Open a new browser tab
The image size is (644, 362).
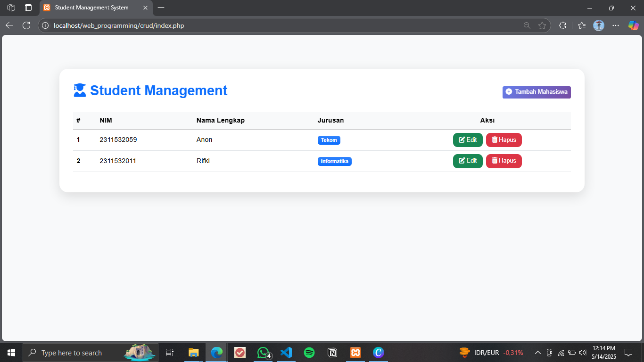click(161, 8)
